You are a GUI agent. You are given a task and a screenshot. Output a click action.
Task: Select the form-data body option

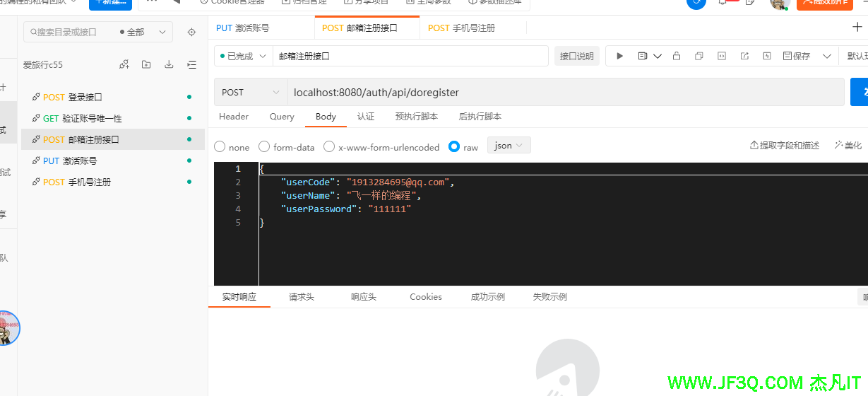(x=264, y=146)
